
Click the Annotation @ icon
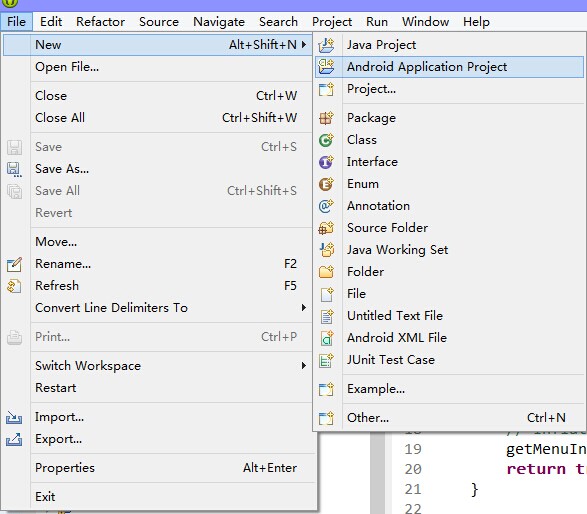coord(326,206)
